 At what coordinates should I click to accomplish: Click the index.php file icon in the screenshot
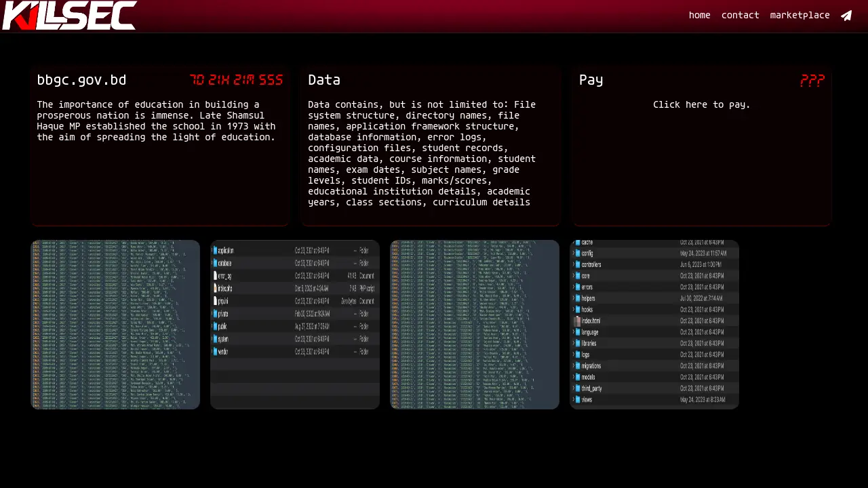click(x=216, y=288)
